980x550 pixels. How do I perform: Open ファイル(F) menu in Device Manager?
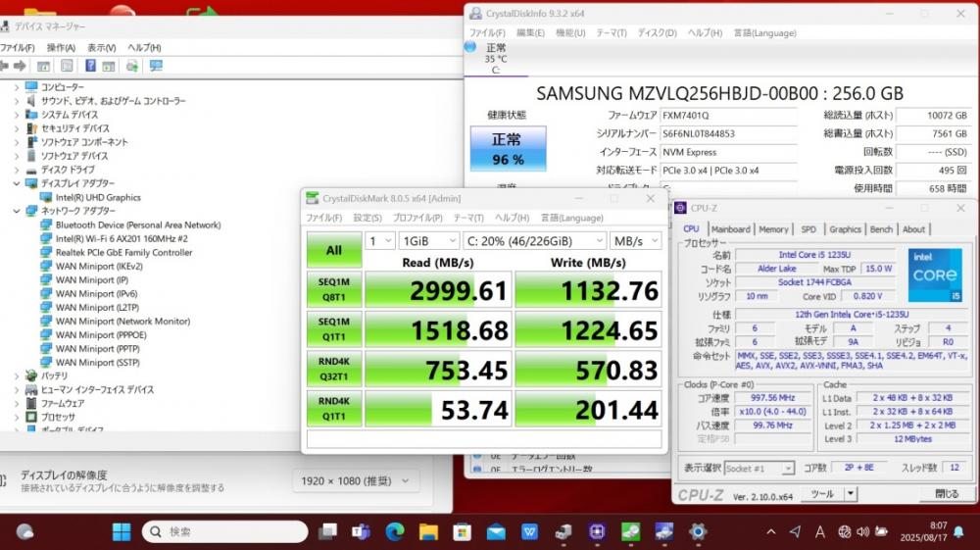18,47
